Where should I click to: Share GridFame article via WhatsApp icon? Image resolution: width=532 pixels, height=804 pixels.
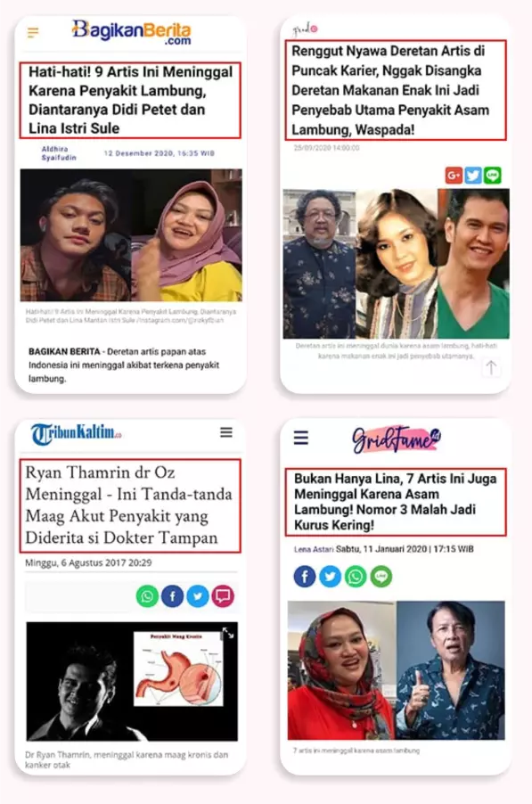(x=356, y=577)
